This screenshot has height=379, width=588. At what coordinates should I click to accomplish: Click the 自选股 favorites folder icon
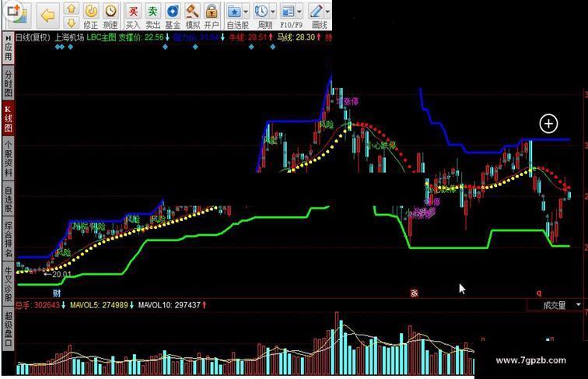tap(235, 11)
